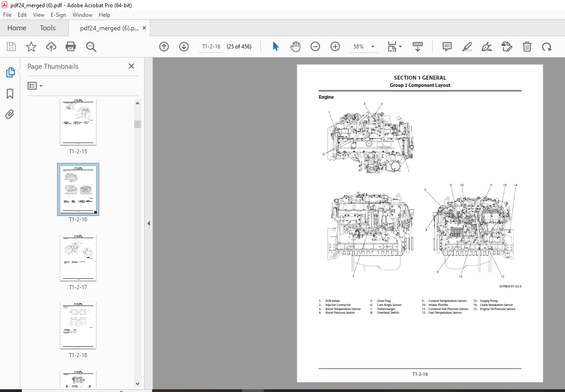Select the Highlight text pen

tap(467, 47)
